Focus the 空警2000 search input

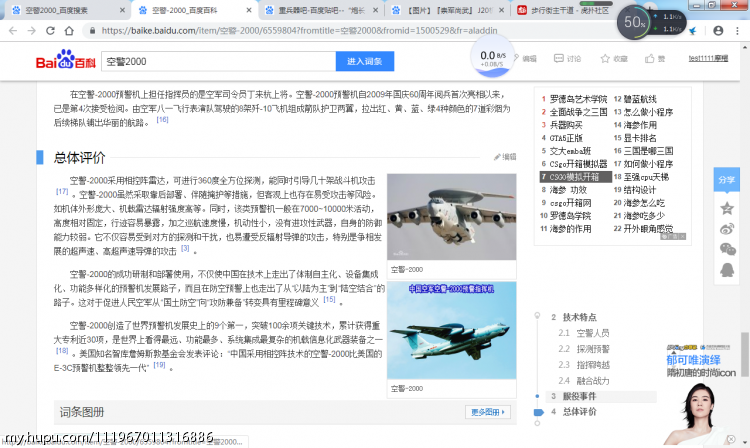(x=219, y=61)
